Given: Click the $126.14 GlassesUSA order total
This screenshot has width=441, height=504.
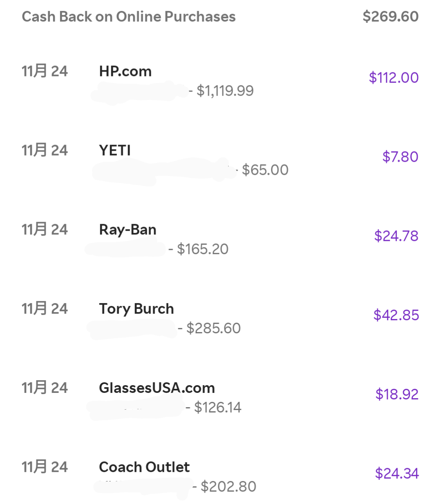Looking at the screenshot, I should click(x=217, y=408).
